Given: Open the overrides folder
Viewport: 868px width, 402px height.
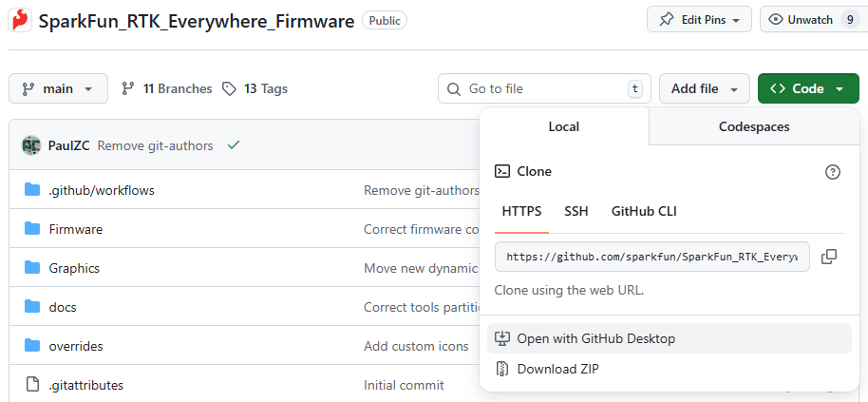Looking at the screenshot, I should click(76, 346).
